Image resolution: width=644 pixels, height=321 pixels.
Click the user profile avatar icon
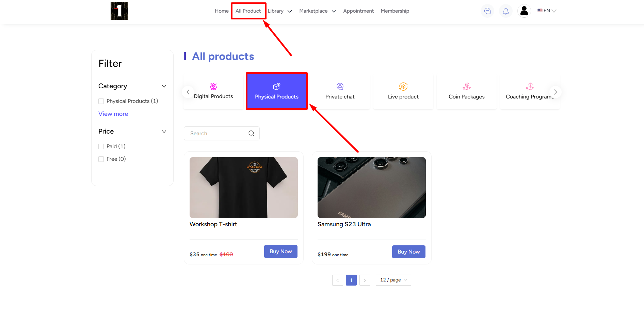click(524, 11)
